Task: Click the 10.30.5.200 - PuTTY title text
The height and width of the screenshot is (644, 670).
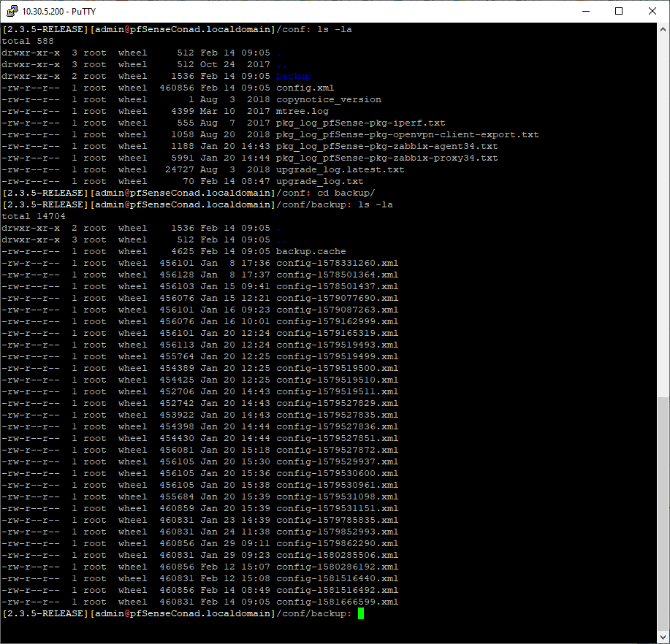Action: [59, 12]
